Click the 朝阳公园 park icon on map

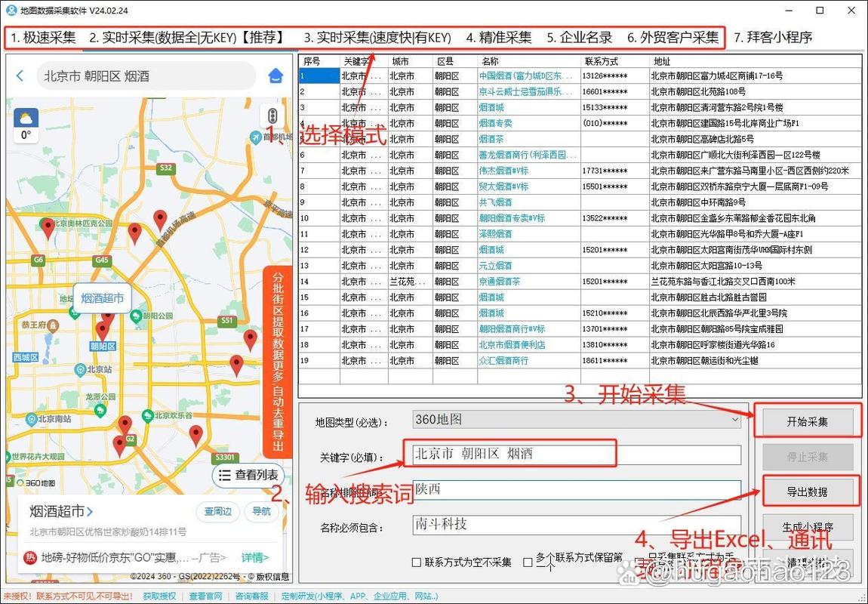pos(136,316)
